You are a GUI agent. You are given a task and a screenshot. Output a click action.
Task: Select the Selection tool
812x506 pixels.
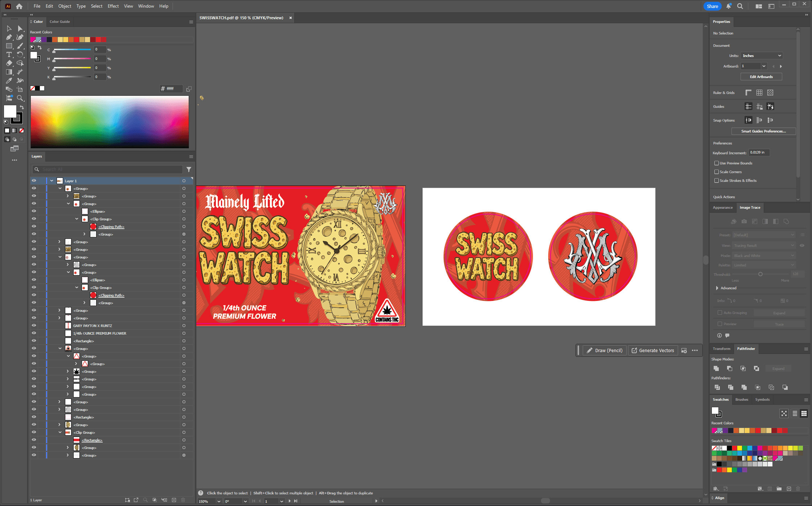point(9,28)
